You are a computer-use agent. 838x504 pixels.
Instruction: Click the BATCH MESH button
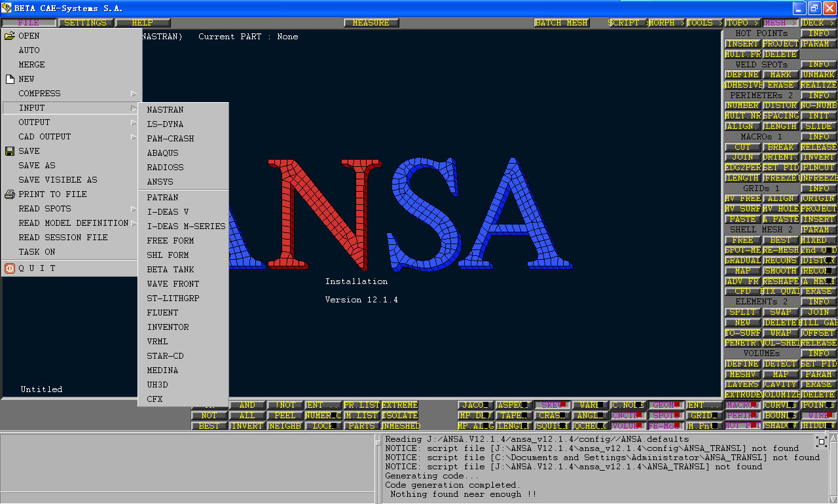pos(562,23)
